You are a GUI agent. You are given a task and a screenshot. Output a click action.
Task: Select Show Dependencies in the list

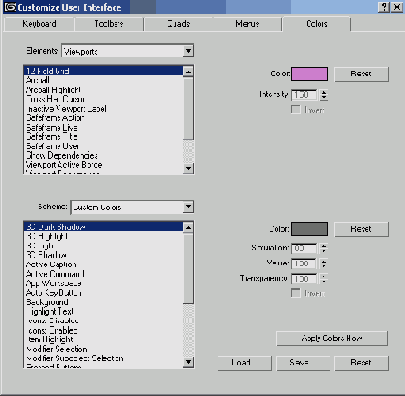point(104,155)
